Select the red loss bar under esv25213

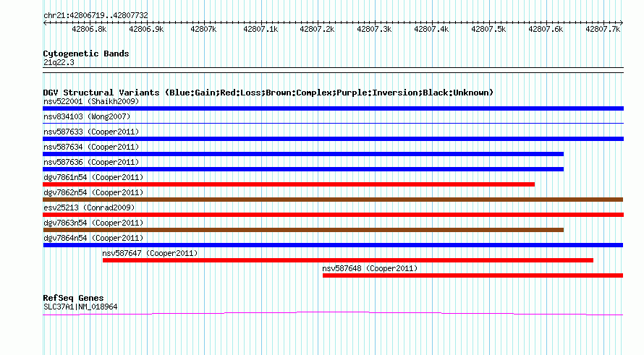(333, 215)
